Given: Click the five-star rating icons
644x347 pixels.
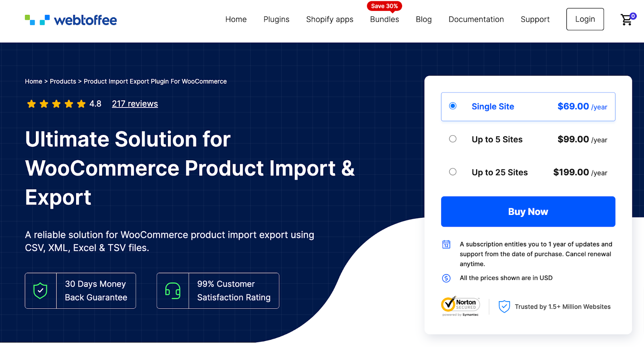Looking at the screenshot, I should (x=56, y=104).
